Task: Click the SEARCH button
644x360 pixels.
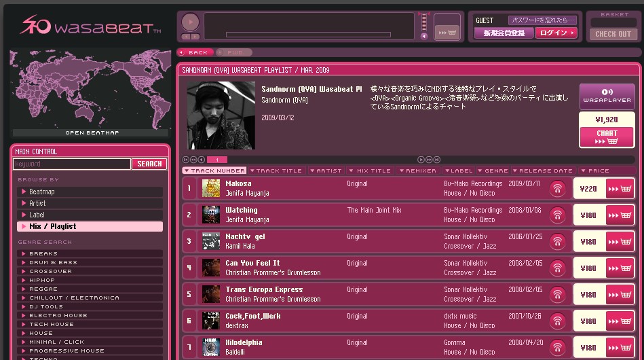Action: click(149, 164)
